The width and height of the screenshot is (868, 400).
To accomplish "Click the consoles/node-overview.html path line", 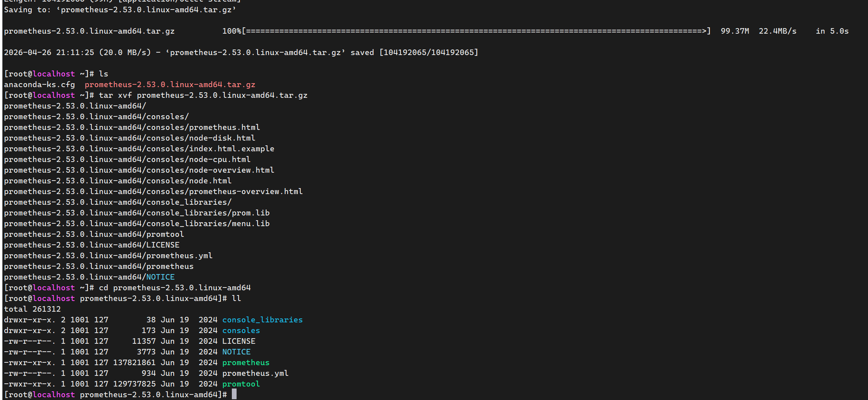I will [x=139, y=170].
